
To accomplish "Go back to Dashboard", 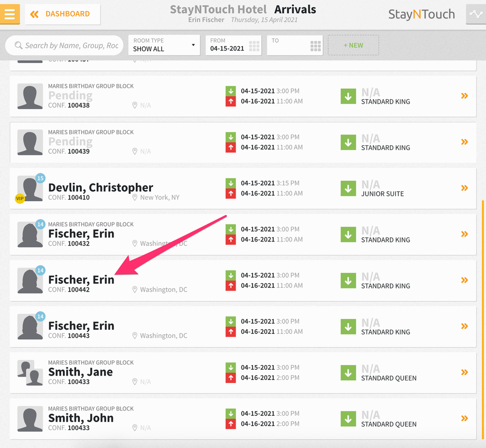I will (x=63, y=14).
